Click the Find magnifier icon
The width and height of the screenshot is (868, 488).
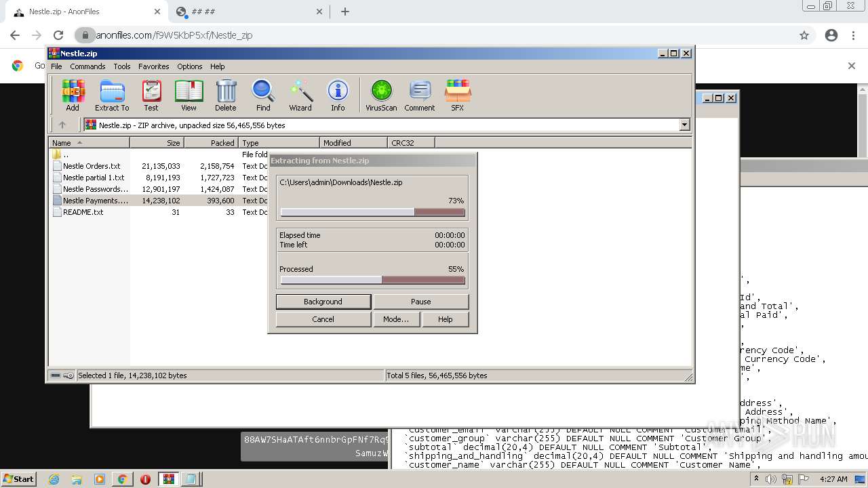(x=263, y=95)
